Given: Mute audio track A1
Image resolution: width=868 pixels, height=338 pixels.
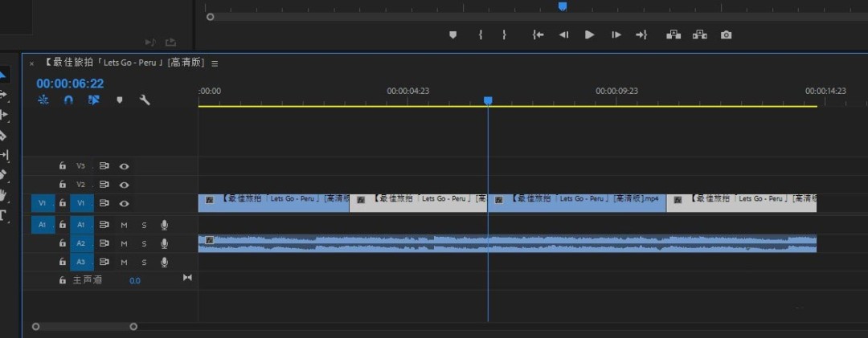Looking at the screenshot, I should [125, 225].
